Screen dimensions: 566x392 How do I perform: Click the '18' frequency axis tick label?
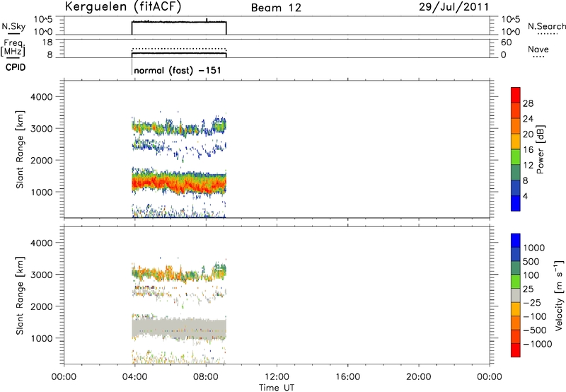click(x=47, y=42)
